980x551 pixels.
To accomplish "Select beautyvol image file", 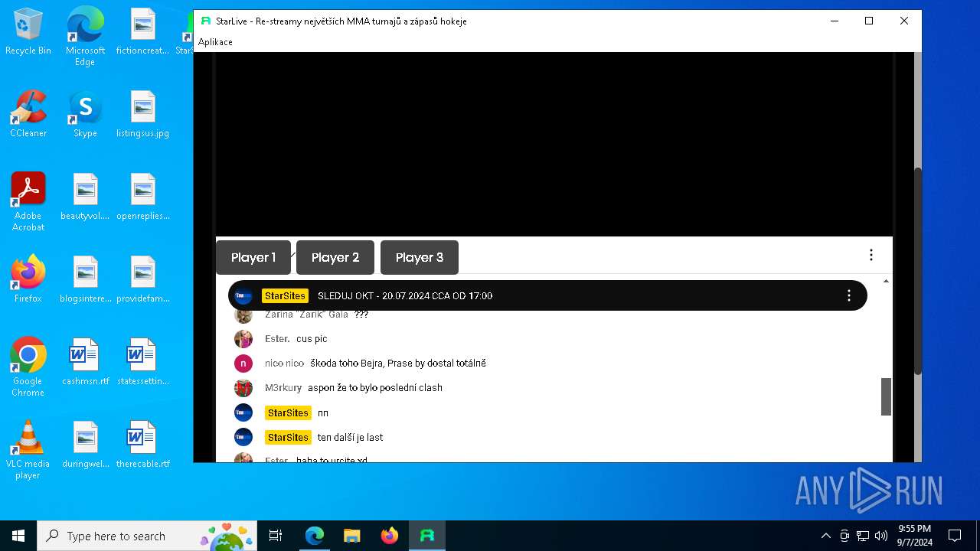I will (x=85, y=197).
